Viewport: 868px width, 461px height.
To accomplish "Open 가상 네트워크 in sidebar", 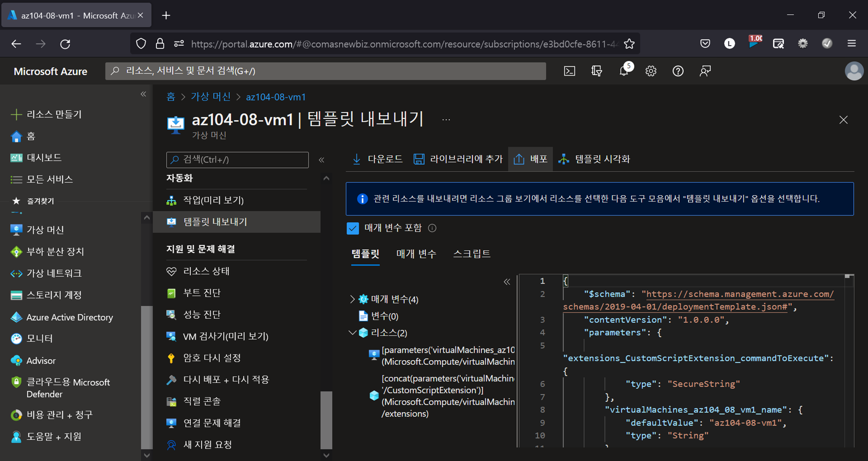I will click(46, 273).
